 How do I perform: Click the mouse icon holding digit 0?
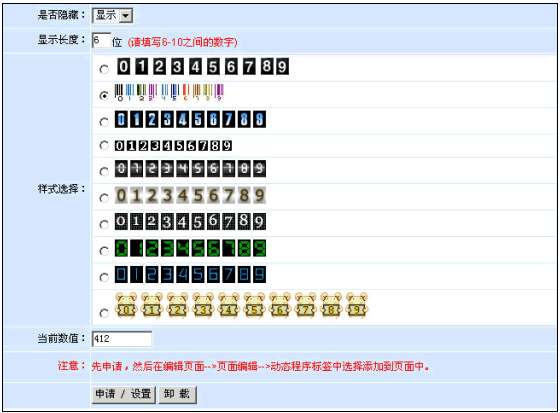click(126, 305)
